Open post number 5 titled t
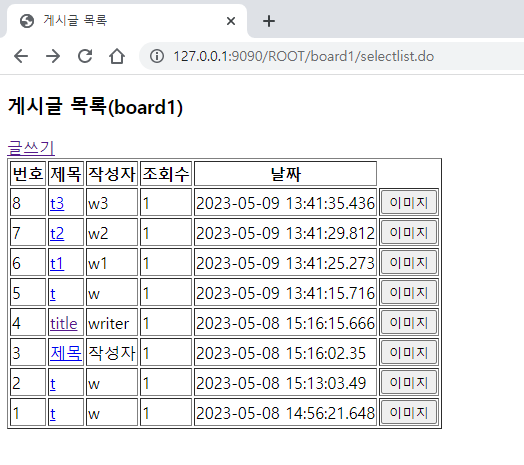524x465 pixels. click(x=53, y=293)
